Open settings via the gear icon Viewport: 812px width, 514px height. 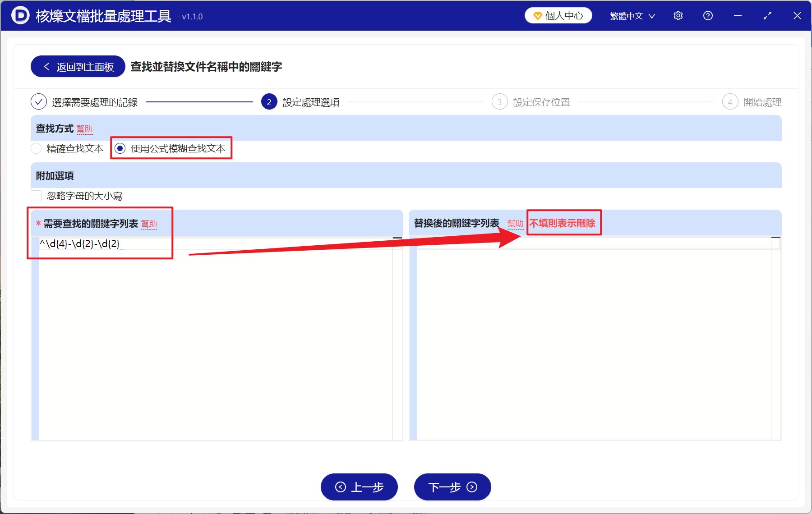coord(678,16)
